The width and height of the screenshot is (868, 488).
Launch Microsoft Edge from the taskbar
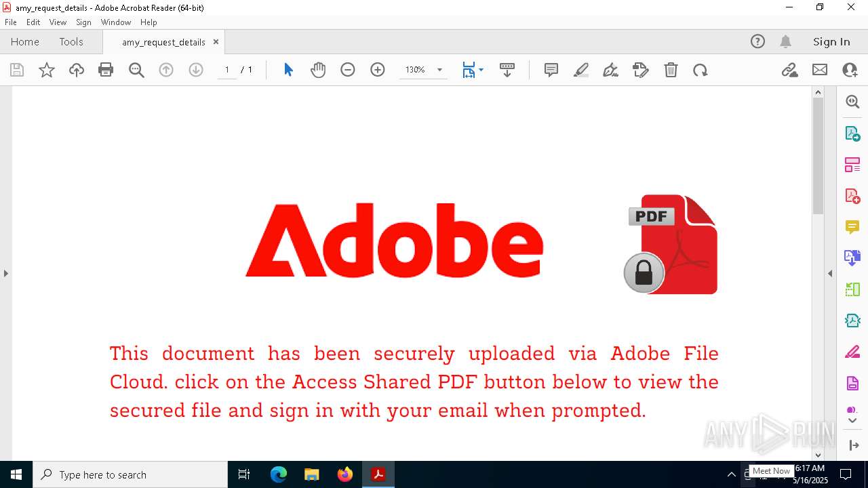tap(279, 474)
